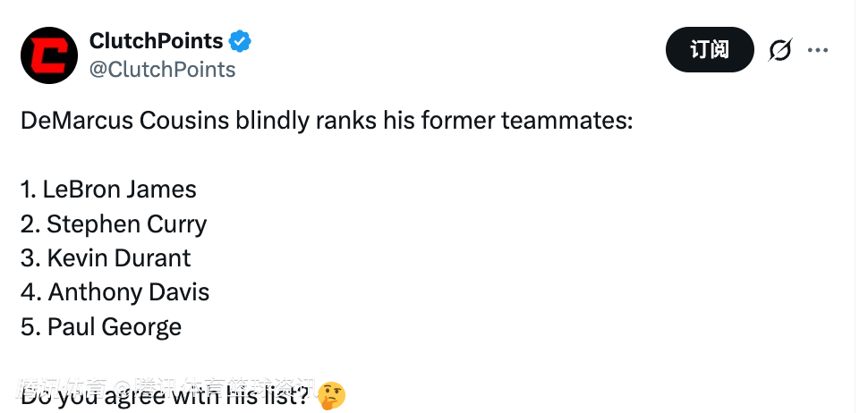Select the '5. Paul George' line

(101, 327)
